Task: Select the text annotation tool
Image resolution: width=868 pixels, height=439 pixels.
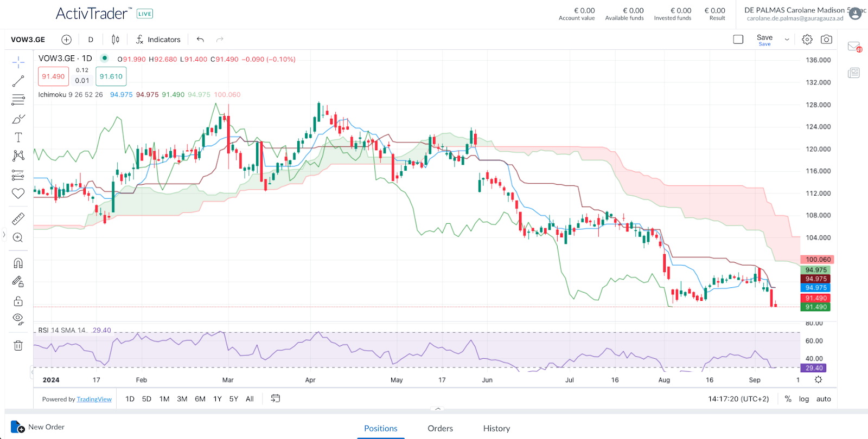Action: [x=18, y=138]
